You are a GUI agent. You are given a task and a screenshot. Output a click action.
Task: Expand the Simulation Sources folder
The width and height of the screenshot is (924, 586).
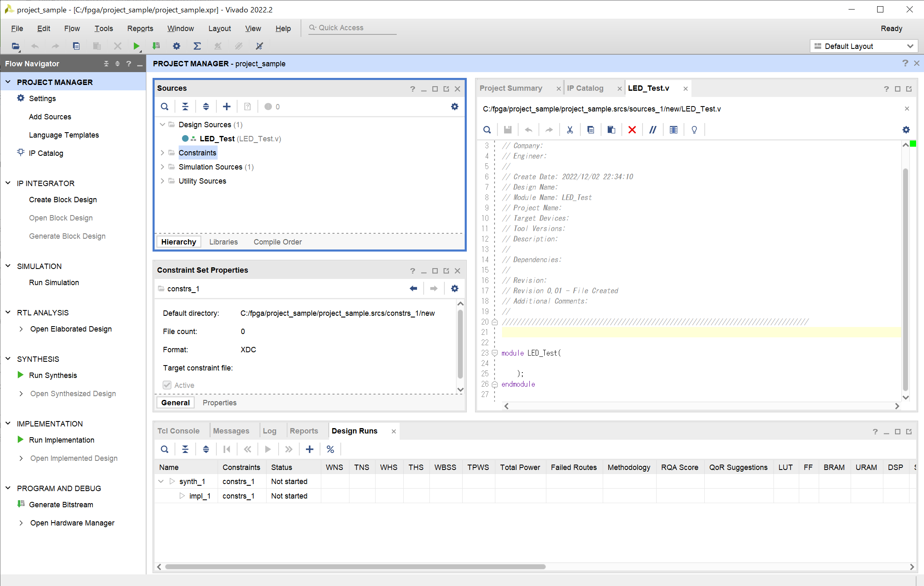click(x=162, y=167)
